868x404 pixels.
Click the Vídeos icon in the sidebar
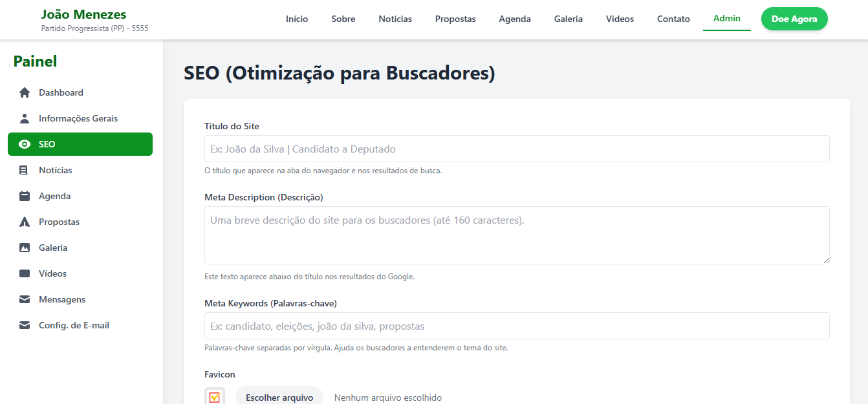point(25,273)
